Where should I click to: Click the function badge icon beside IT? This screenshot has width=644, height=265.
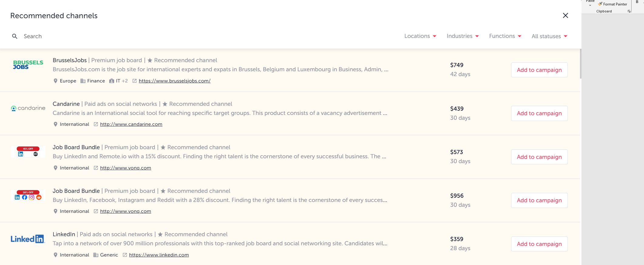point(111,81)
